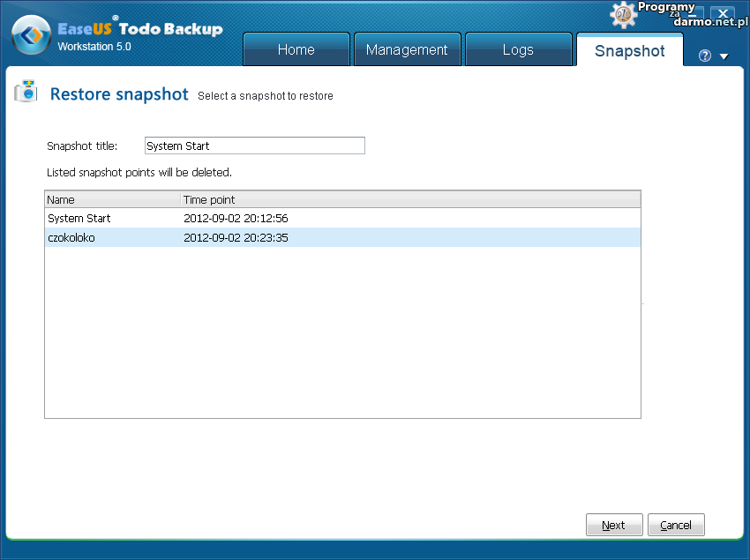This screenshot has width=750, height=560.
Task: Click the gear watermark icon in title bar
Action: [x=624, y=15]
